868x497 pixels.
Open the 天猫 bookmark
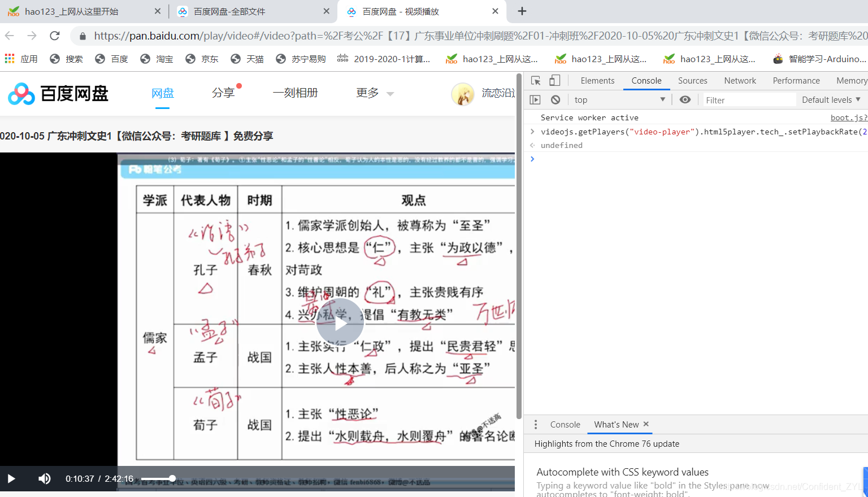[247, 59]
